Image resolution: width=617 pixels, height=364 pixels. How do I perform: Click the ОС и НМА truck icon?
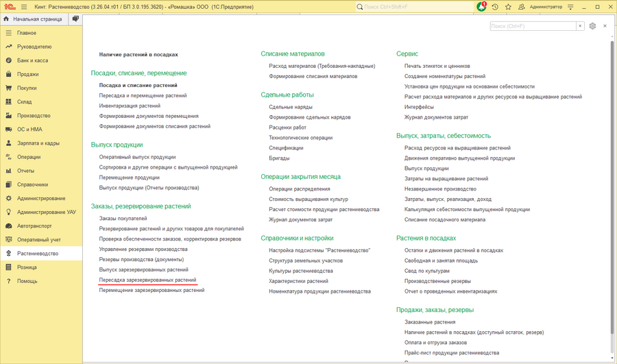pos(9,130)
